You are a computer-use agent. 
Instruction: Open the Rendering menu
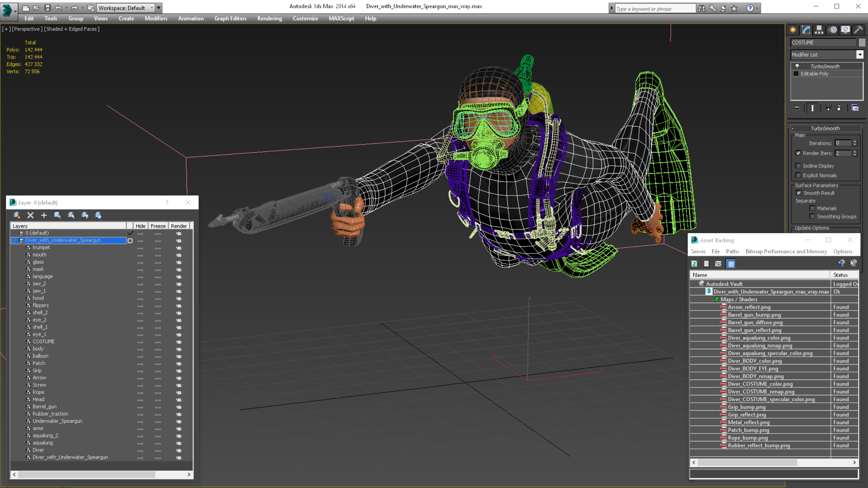(x=269, y=18)
